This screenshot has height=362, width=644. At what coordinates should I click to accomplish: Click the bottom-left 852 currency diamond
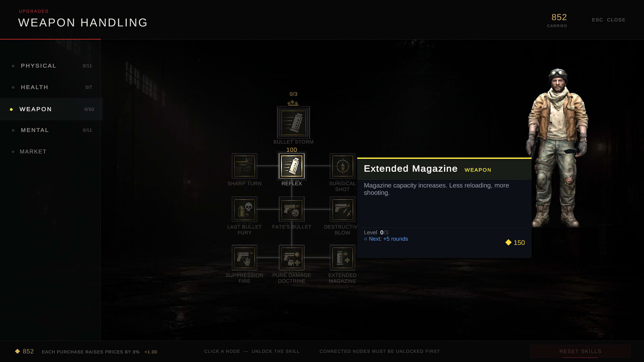(17, 351)
